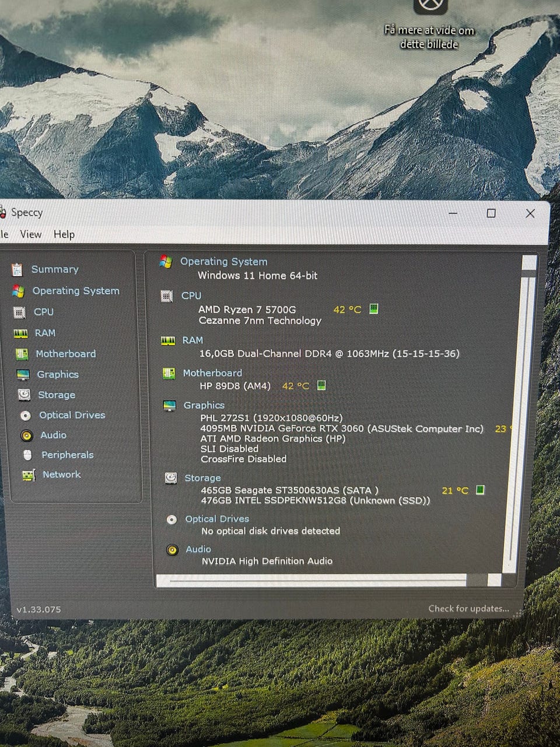Select Operating System in the sidebar
Image resolution: width=560 pixels, height=747 pixels.
point(76,291)
